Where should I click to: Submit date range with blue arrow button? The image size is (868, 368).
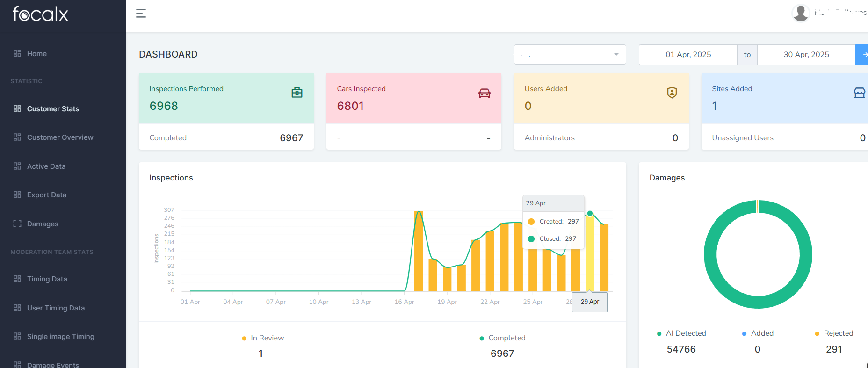862,55
